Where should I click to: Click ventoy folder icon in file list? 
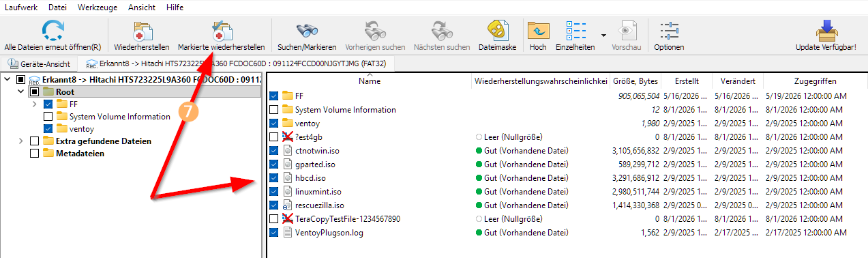(287, 123)
